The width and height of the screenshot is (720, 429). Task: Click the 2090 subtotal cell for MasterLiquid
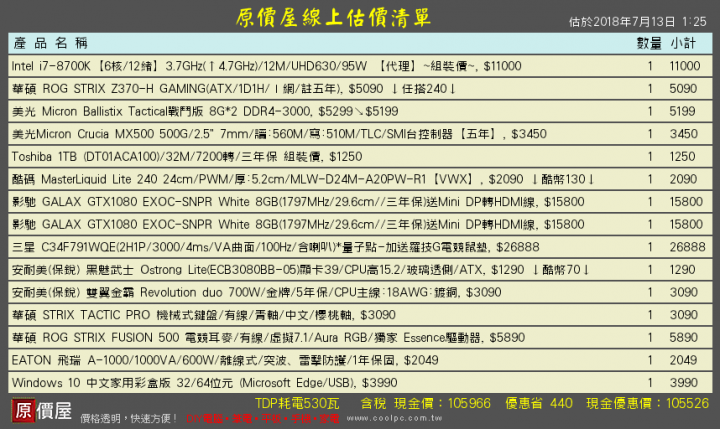(684, 179)
